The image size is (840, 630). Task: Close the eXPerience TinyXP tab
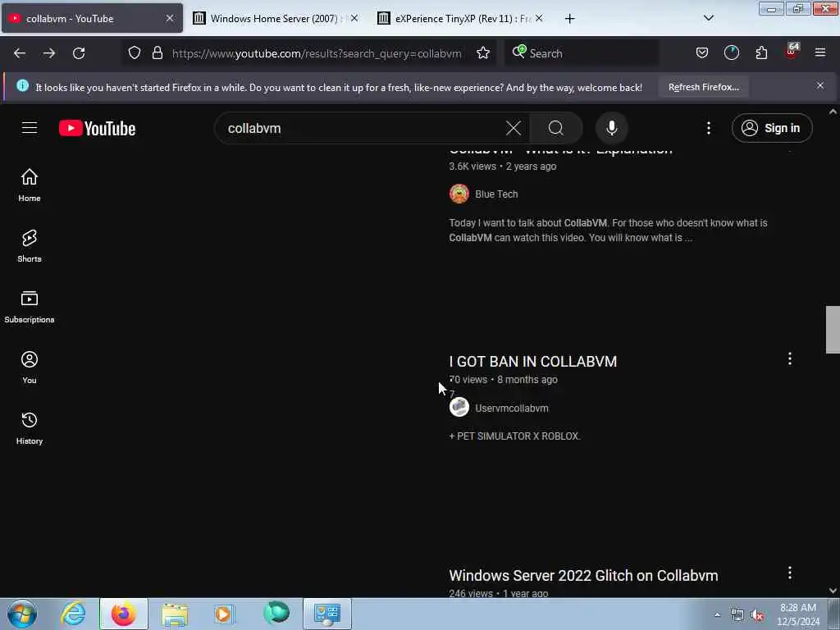(539, 18)
